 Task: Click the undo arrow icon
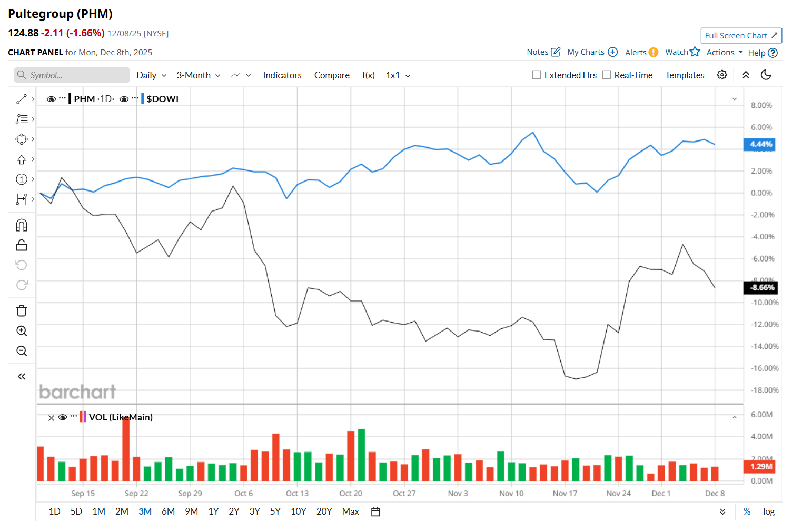(x=22, y=265)
